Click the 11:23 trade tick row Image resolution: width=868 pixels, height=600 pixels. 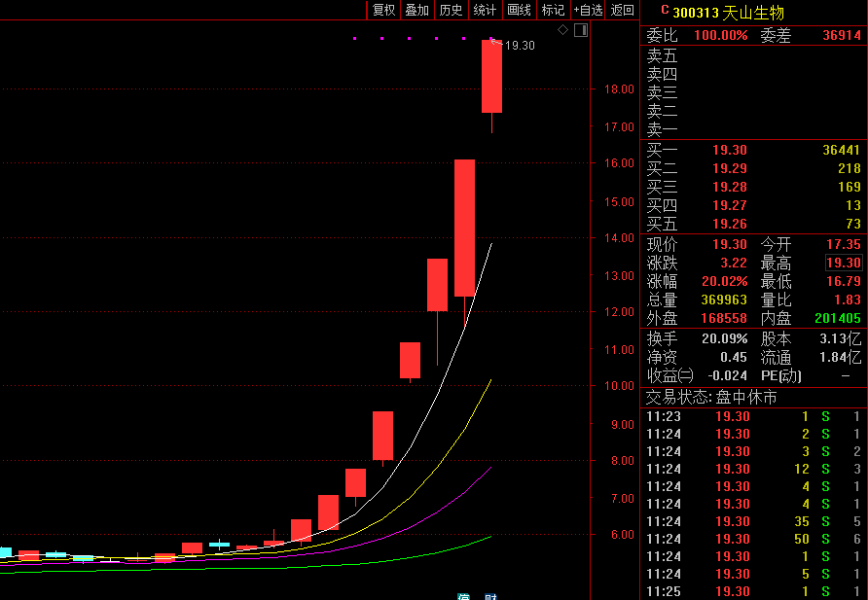coord(753,416)
